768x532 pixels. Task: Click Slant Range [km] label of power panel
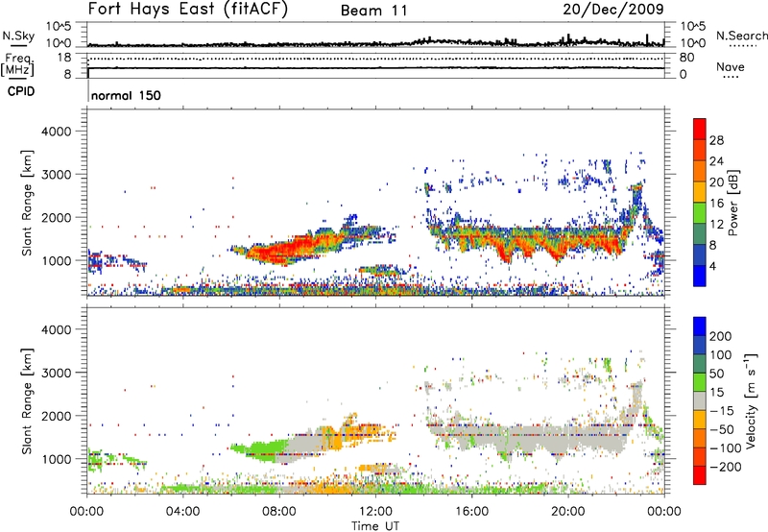pyautogui.click(x=27, y=203)
